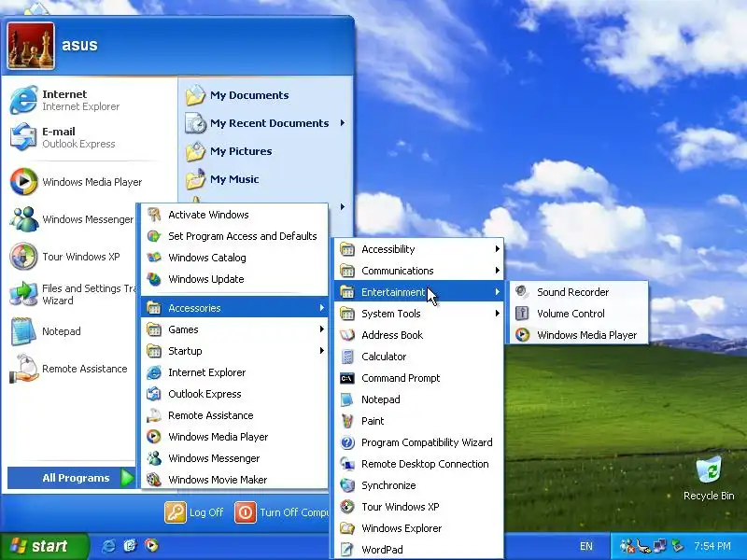Viewport: 747px width, 560px height.
Task: Select Remote Assistance in All Programs list
Action: click(x=234, y=415)
